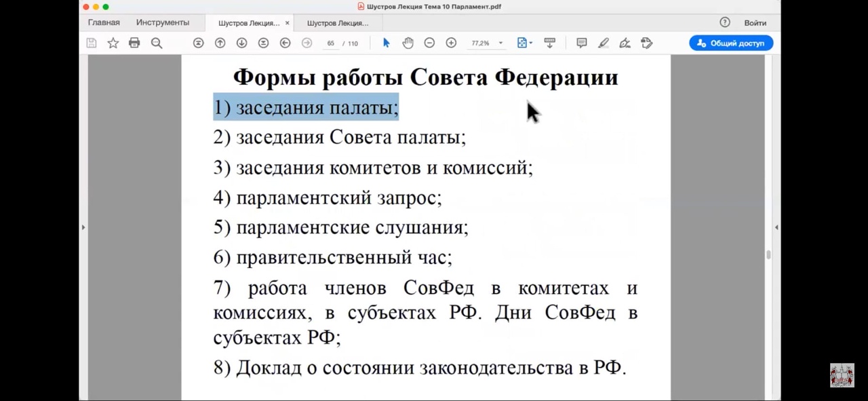Select the first Шустров Лекция document tab
The width and height of the screenshot is (868, 401).
pos(248,23)
